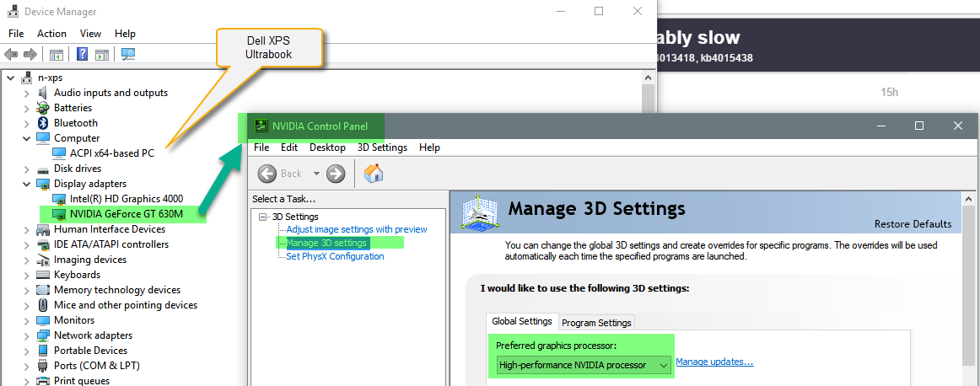Screen dimensions: 980x386
Task: Click the n-xps computer root icon
Action: click(27, 78)
